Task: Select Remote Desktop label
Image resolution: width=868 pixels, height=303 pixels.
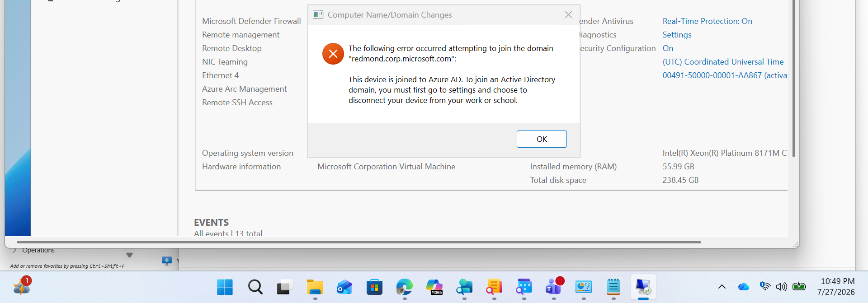Action: (231, 48)
